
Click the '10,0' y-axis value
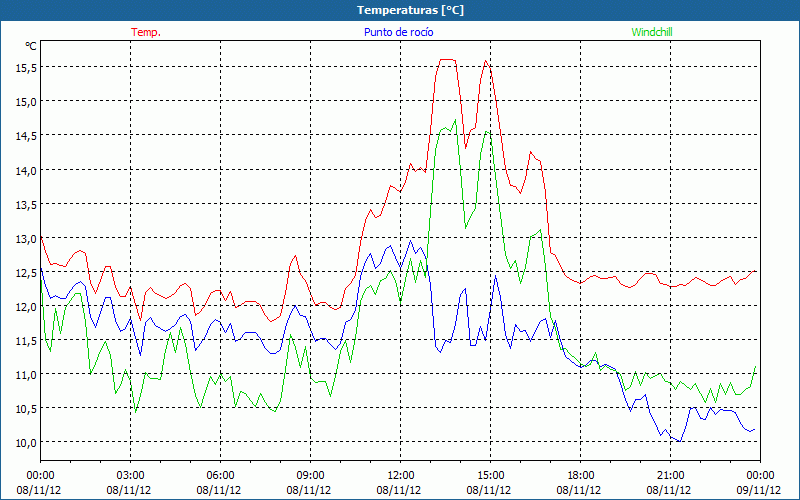[27, 443]
